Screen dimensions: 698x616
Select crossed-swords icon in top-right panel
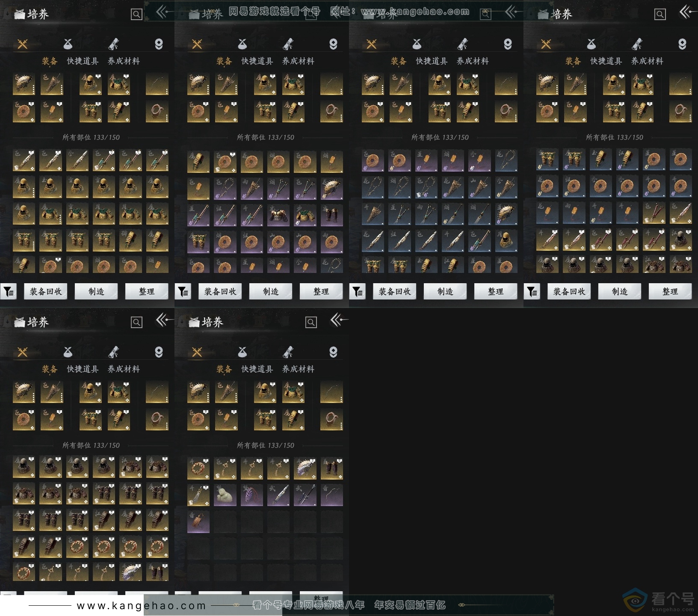[546, 44]
